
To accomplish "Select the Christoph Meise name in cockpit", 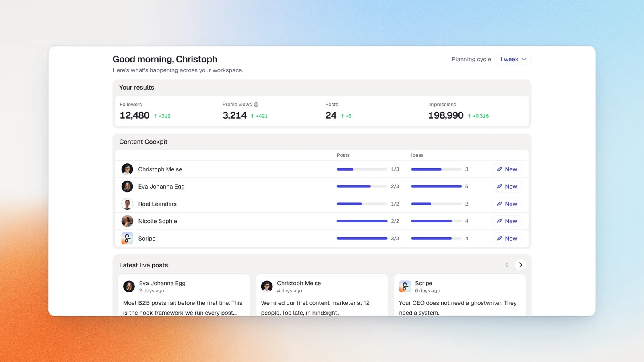I will pos(160,169).
